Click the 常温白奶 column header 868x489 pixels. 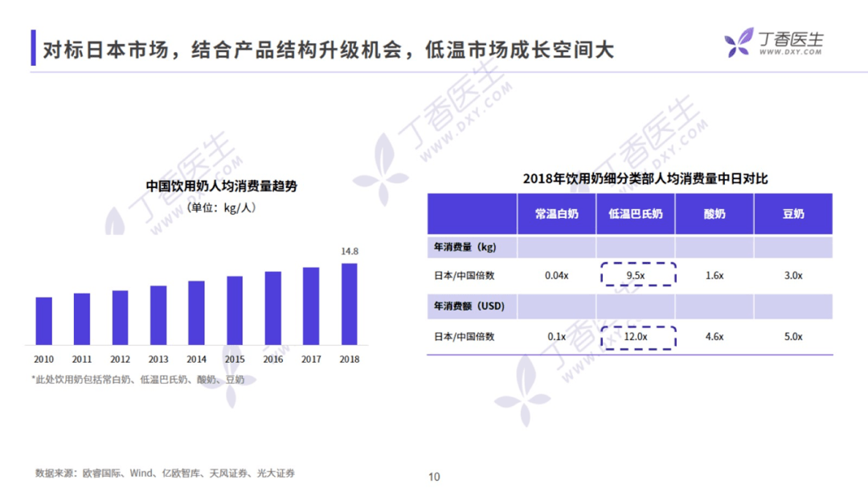click(556, 214)
